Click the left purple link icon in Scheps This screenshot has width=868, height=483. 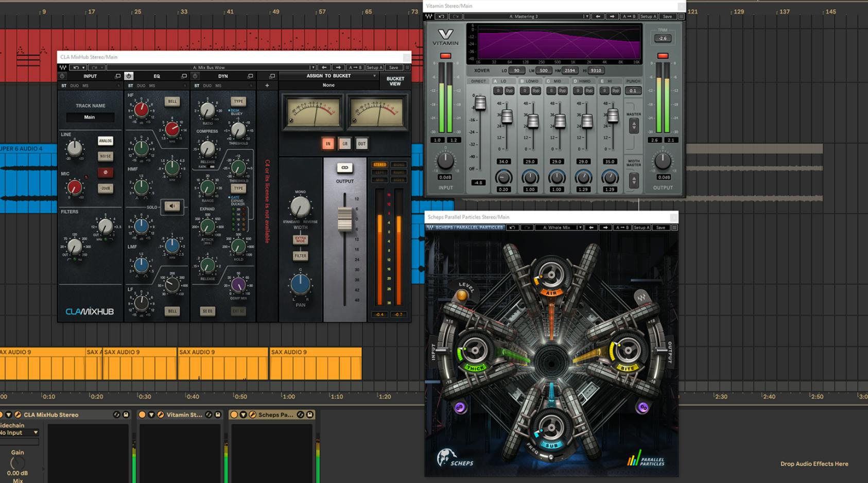(460, 407)
